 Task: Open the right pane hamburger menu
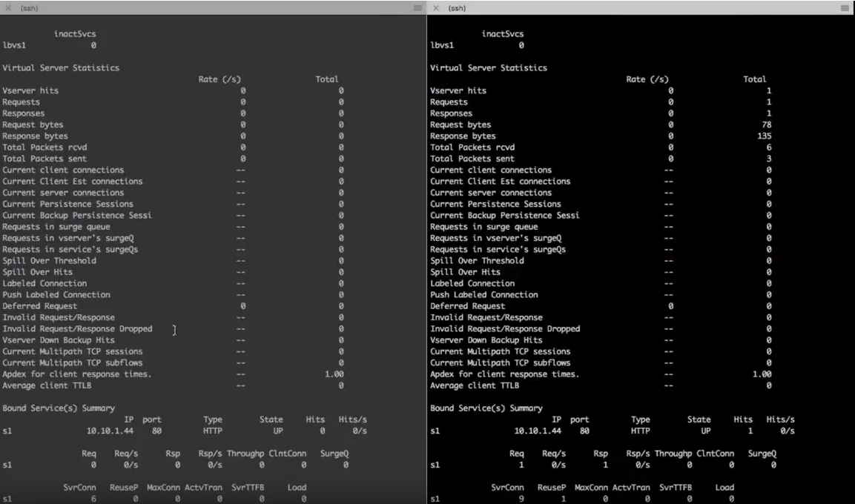coord(845,7)
